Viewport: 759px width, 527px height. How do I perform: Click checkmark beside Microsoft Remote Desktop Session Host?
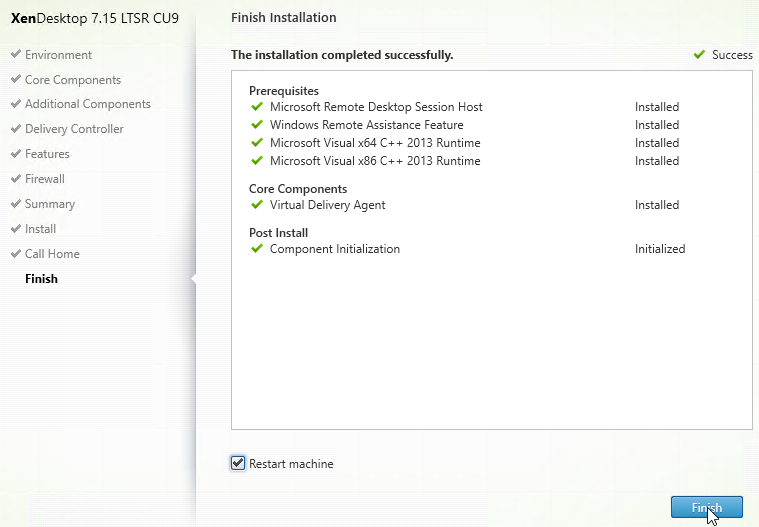click(257, 106)
